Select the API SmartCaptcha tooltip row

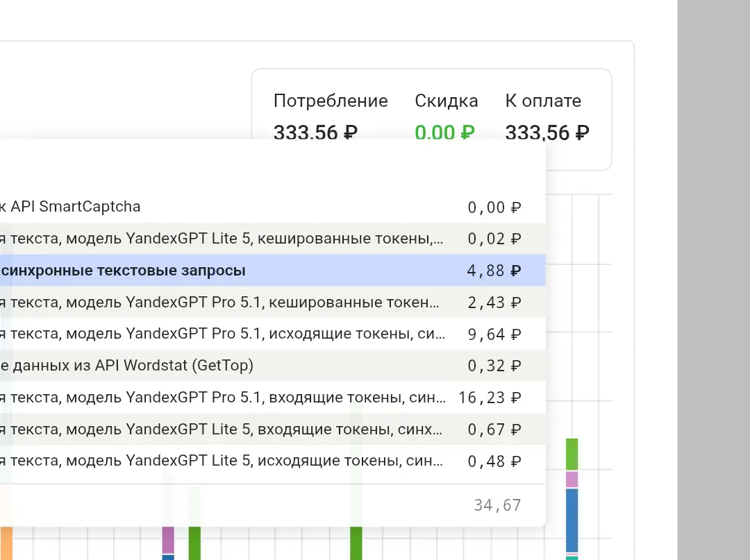(x=273, y=207)
